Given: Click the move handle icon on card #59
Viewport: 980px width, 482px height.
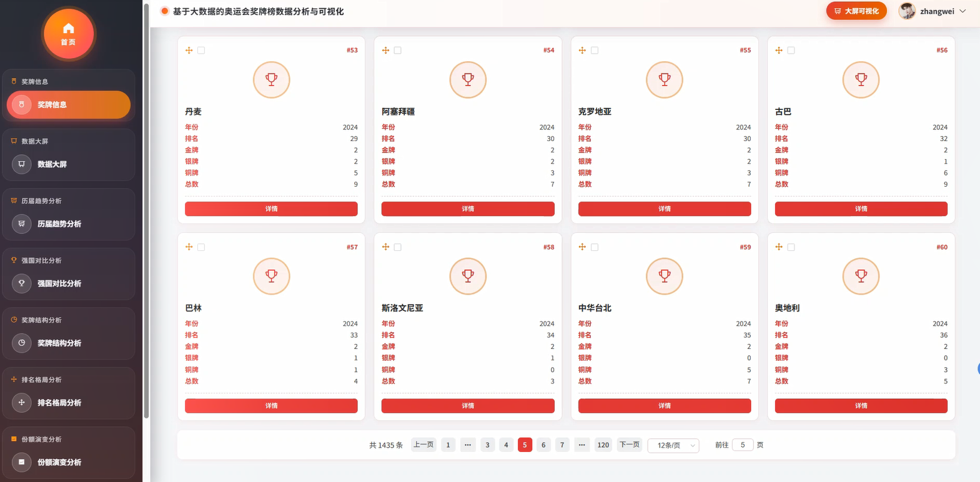Looking at the screenshot, I should tap(582, 247).
